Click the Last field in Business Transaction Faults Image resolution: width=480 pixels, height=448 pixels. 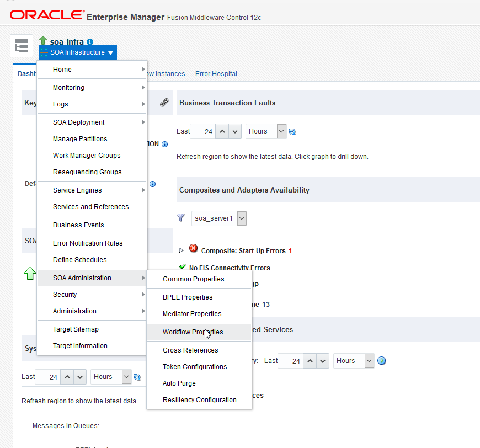[203, 131]
